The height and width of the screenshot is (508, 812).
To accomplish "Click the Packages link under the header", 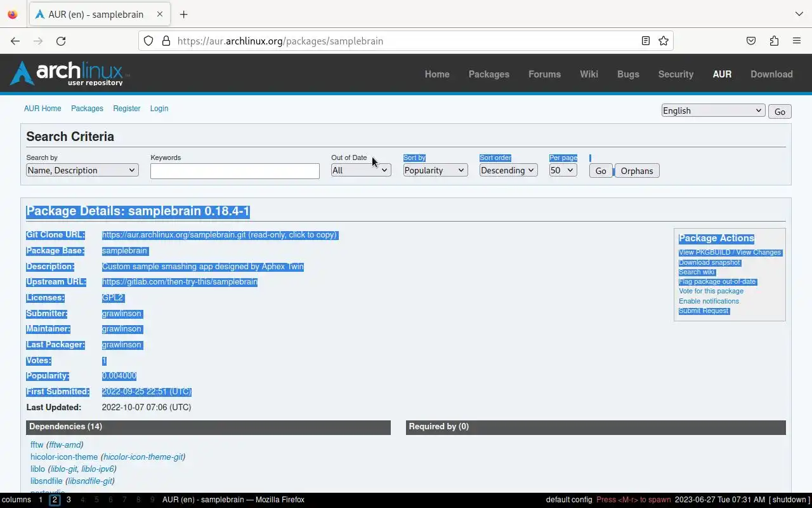I will (x=87, y=109).
